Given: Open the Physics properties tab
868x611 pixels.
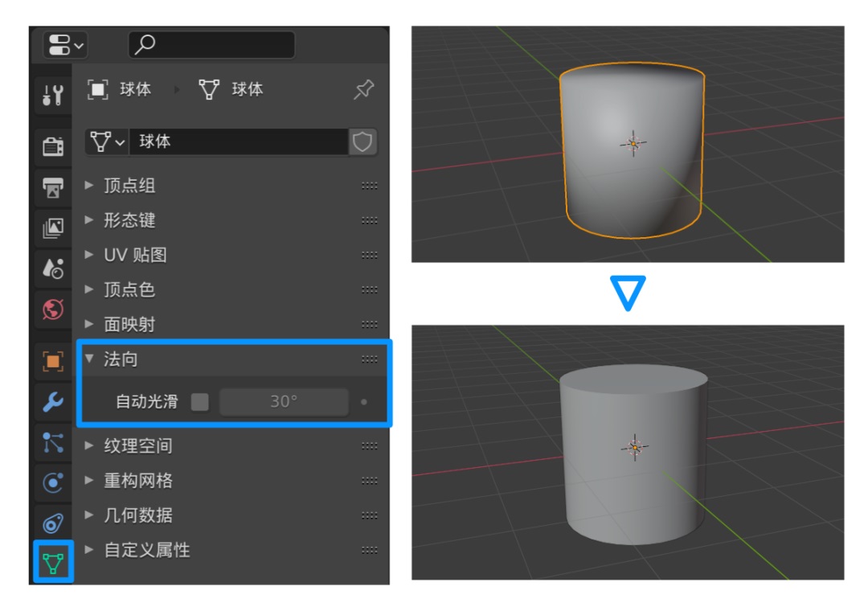Looking at the screenshot, I should coord(53,483).
